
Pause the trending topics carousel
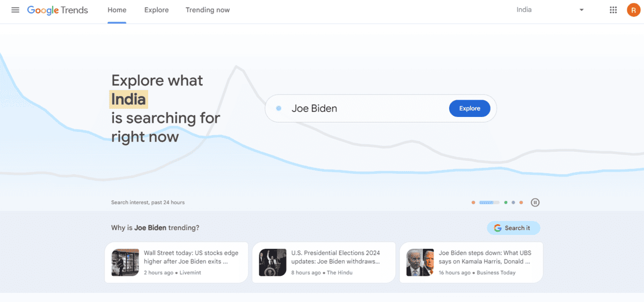(535, 202)
